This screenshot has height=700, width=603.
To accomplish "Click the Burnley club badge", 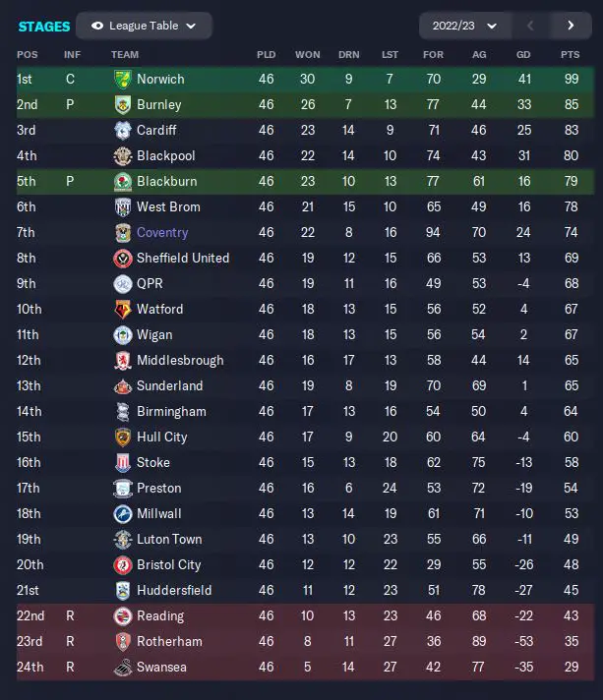I will click(122, 105).
